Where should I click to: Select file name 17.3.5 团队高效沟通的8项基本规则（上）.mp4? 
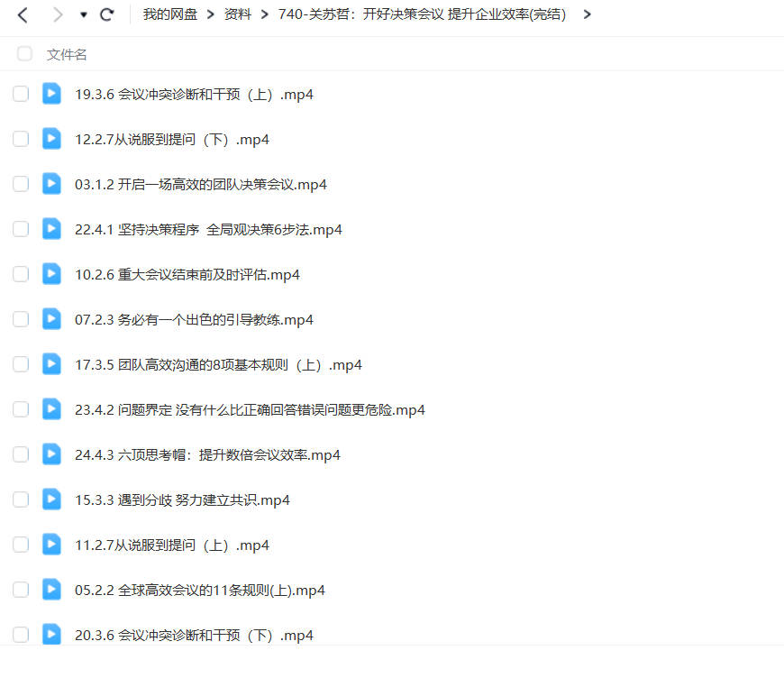point(218,364)
